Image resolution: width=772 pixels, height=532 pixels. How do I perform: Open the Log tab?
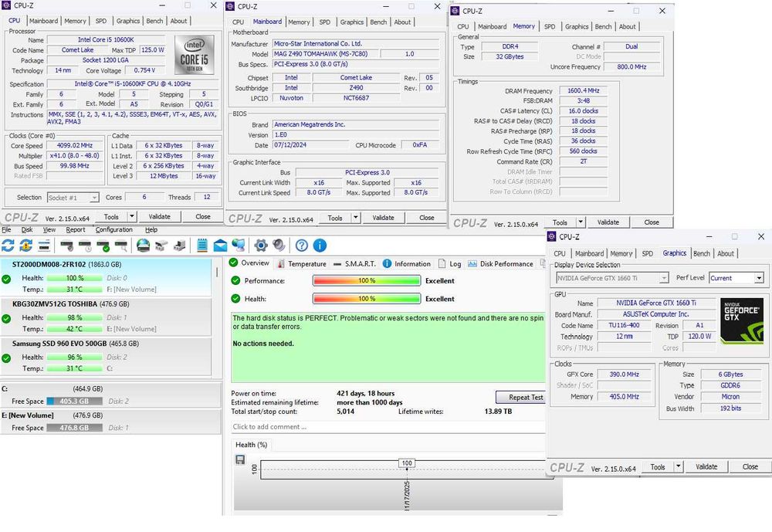449,263
